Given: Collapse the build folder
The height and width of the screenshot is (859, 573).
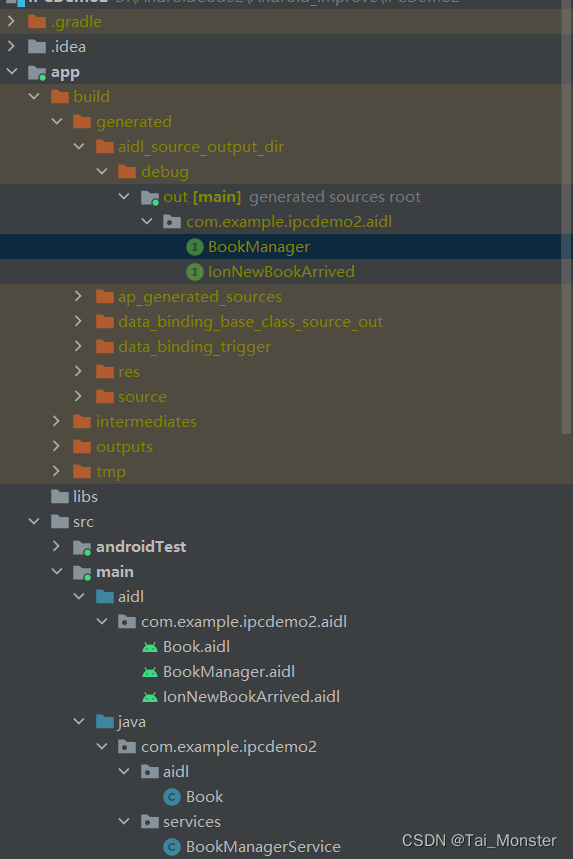Looking at the screenshot, I should tap(34, 96).
